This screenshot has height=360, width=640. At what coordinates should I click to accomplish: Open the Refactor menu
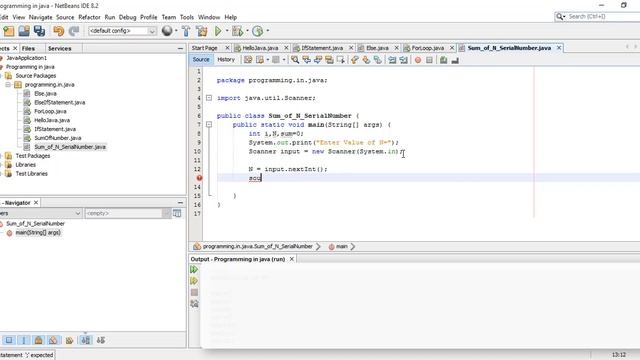tap(89, 17)
